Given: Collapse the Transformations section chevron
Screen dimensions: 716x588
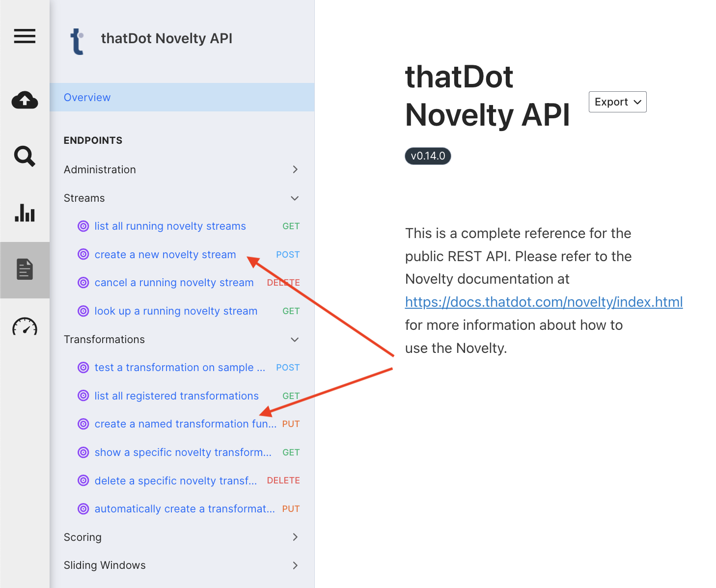Looking at the screenshot, I should pyautogui.click(x=295, y=340).
